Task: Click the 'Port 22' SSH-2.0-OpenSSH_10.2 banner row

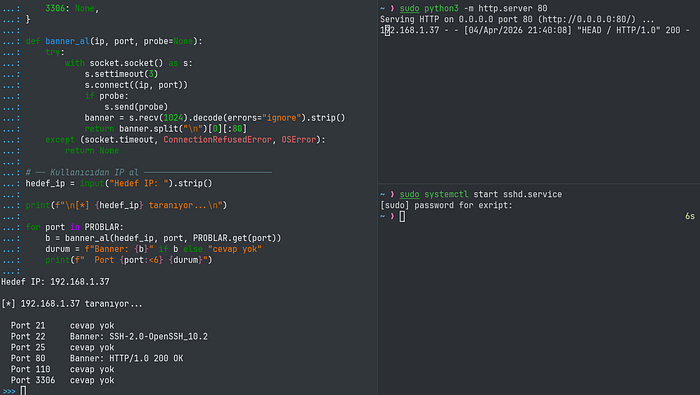Action: [x=109, y=337]
